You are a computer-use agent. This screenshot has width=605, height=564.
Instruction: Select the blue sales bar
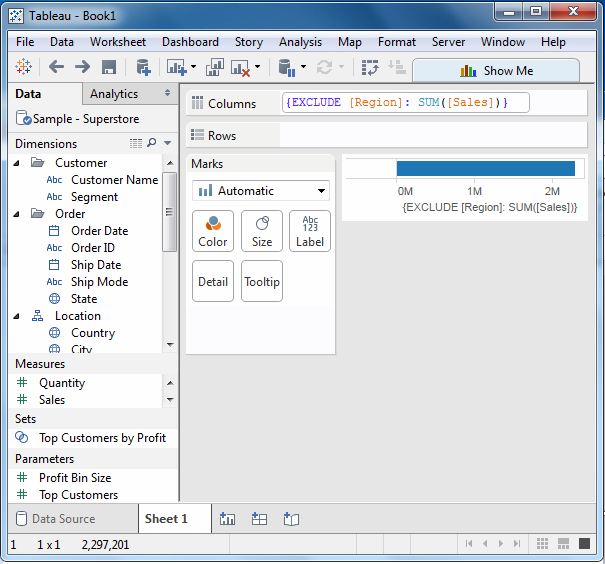coord(486,169)
